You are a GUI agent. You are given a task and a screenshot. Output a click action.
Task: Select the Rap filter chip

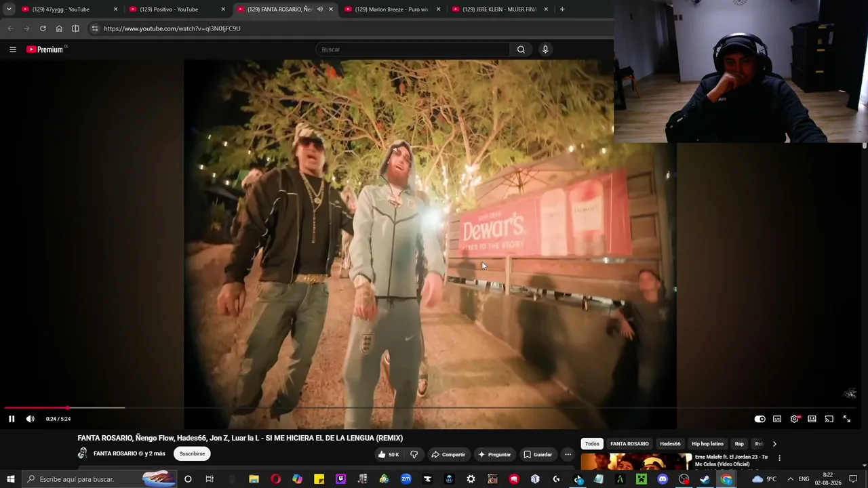pos(739,444)
